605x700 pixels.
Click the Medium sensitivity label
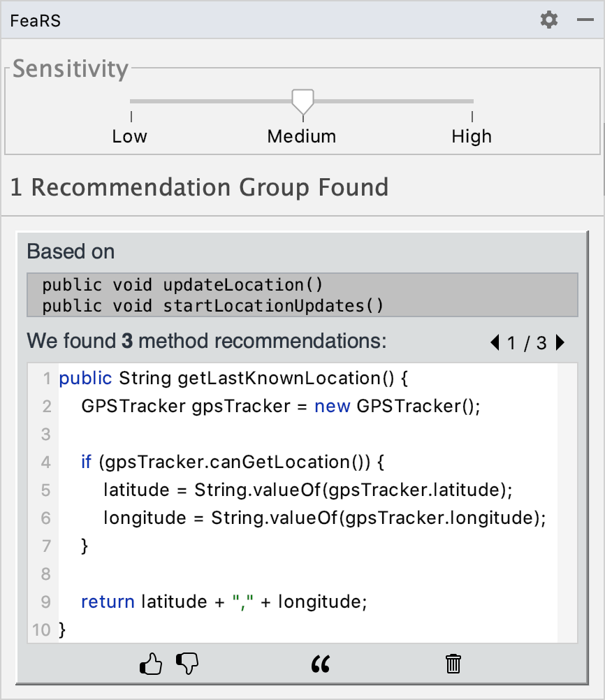302,136
